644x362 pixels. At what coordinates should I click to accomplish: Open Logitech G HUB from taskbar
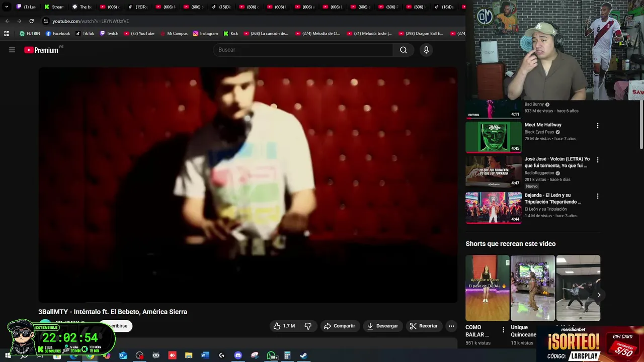coord(221,355)
